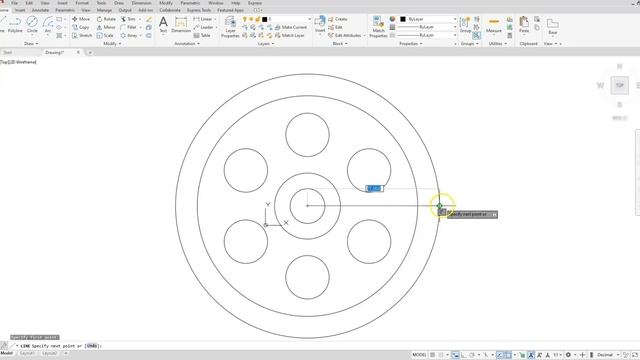The image size is (640, 360).
Task: Click Match Layer button
Action: [289, 36]
